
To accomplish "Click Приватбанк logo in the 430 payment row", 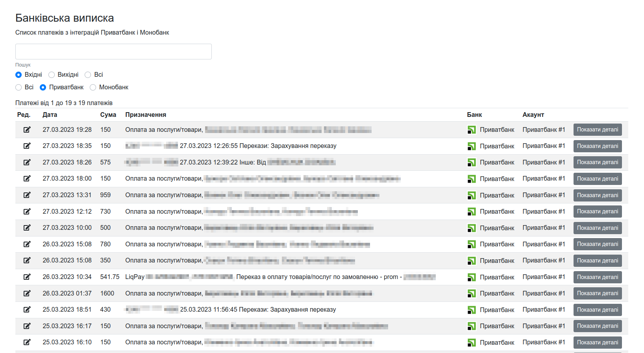I will [472, 310].
